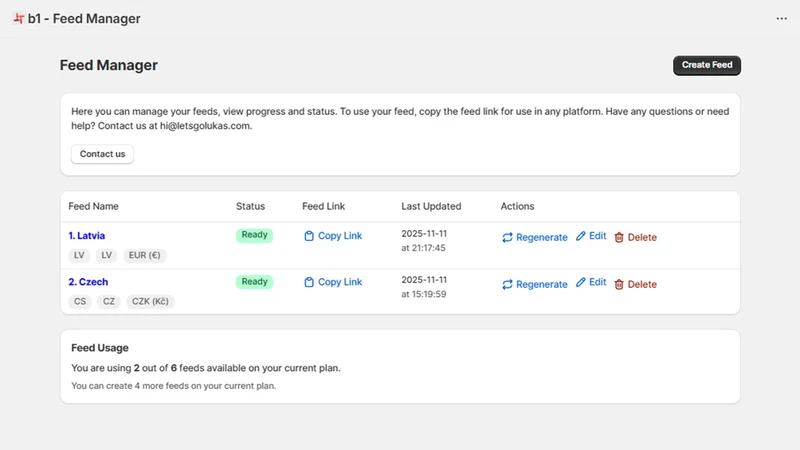Click the trash icon for Czech feed

619,284
